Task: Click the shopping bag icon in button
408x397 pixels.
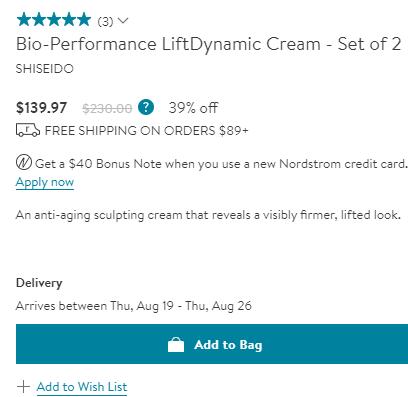Action: click(176, 345)
